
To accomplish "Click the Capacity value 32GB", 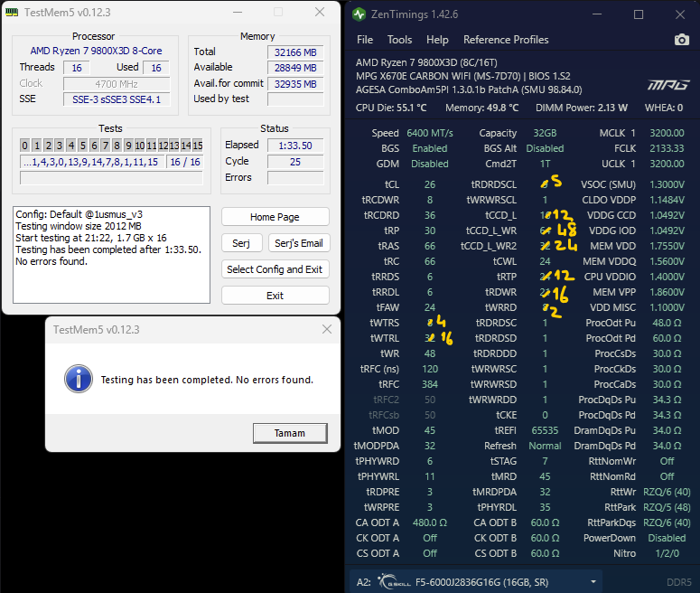I will (545, 133).
